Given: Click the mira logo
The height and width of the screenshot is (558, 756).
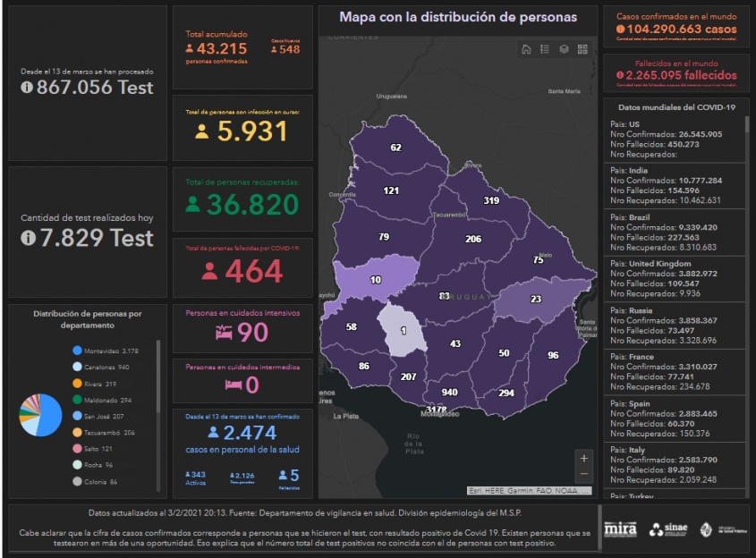Looking at the screenshot, I should point(620,529).
